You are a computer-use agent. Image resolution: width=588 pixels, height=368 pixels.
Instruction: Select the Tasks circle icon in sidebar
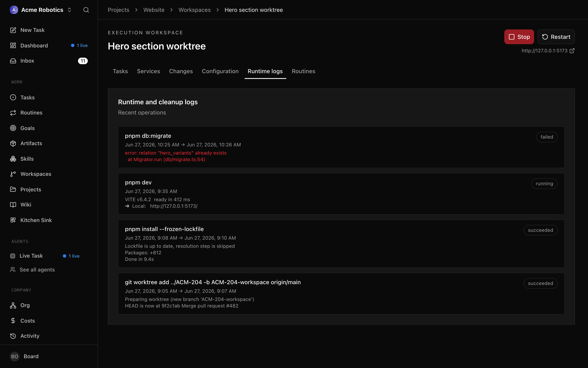tap(13, 97)
